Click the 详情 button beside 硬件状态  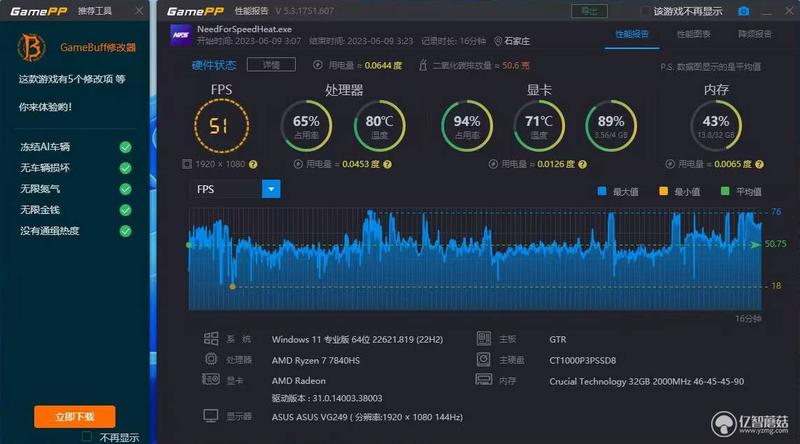(271, 65)
